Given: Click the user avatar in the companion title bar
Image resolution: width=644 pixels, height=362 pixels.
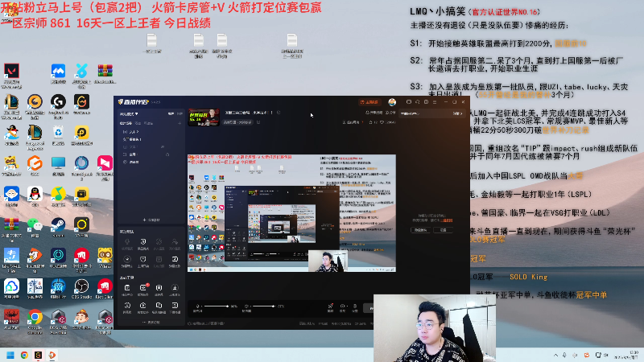Looking at the screenshot, I should point(392,102).
